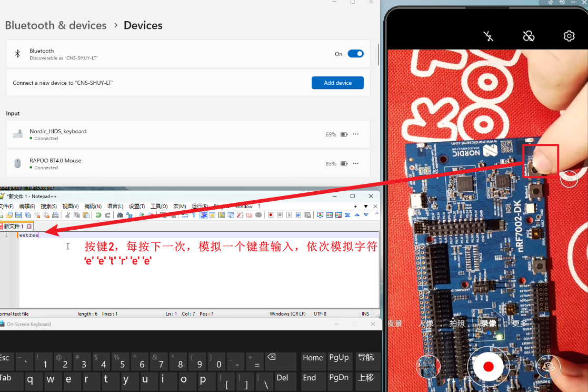Click the Stop Recording macro icon
588x392 pixels.
click(x=280, y=215)
